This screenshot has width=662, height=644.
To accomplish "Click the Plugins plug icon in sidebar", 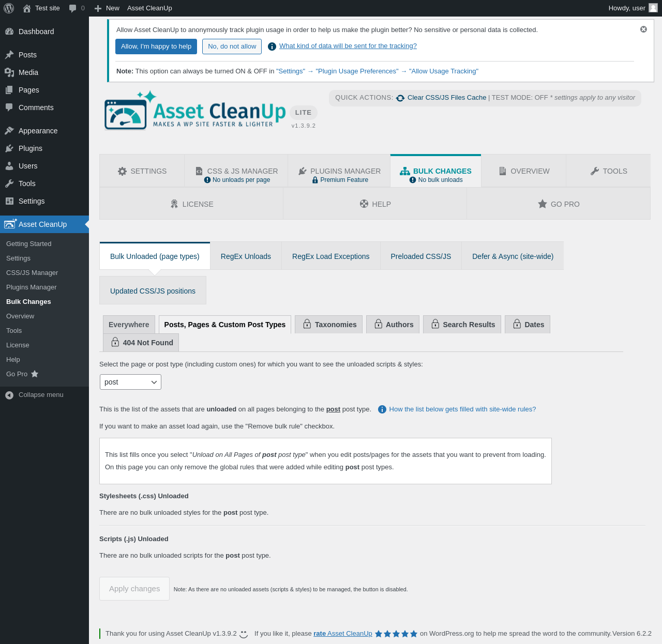I will click(9, 148).
